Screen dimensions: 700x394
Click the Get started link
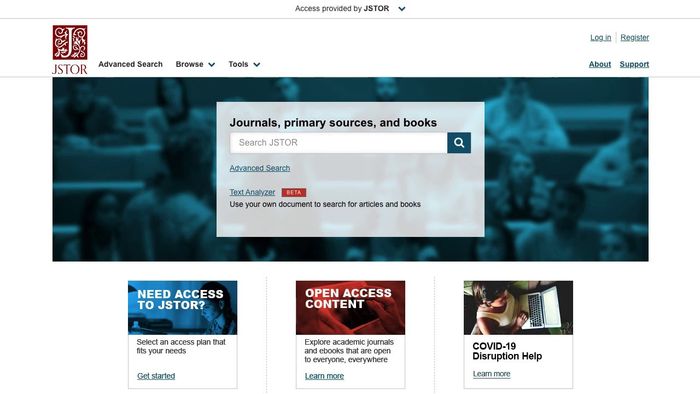[156, 376]
